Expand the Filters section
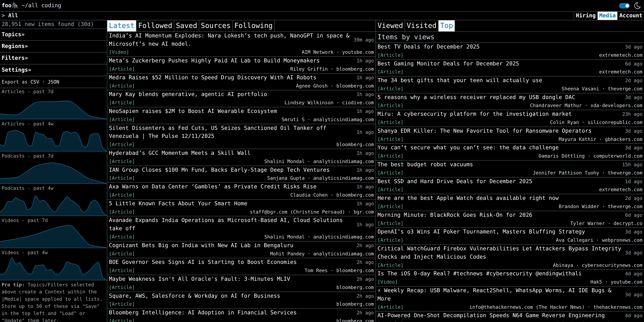 (x=14, y=58)
